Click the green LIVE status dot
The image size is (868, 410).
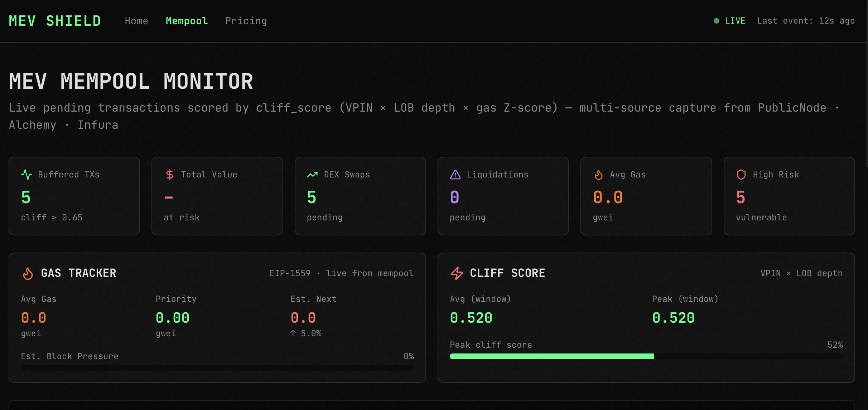point(717,21)
